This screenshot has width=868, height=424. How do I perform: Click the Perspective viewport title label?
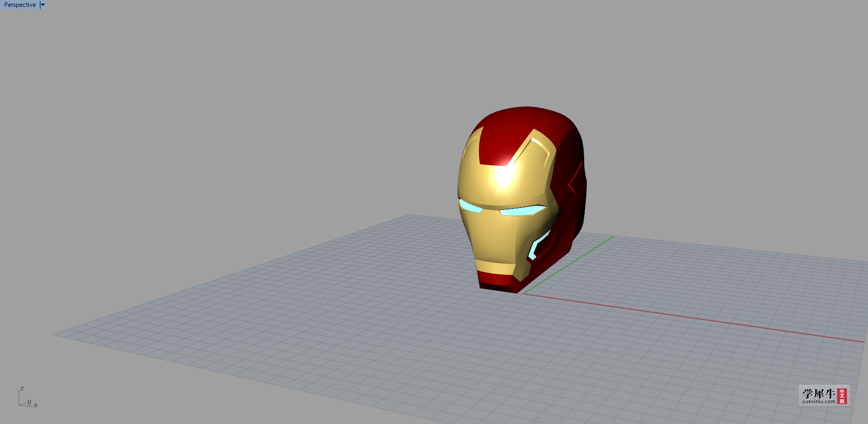click(x=20, y=5)
